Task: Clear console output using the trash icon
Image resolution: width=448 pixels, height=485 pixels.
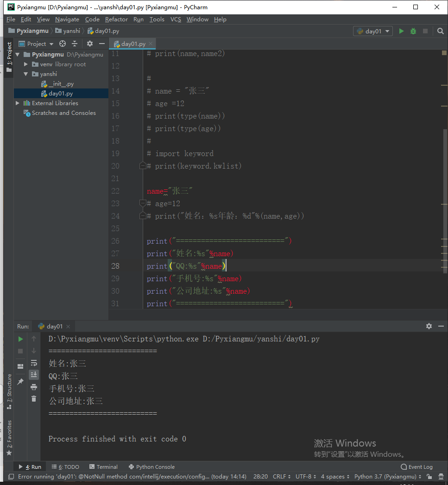Action: (33, 399)
